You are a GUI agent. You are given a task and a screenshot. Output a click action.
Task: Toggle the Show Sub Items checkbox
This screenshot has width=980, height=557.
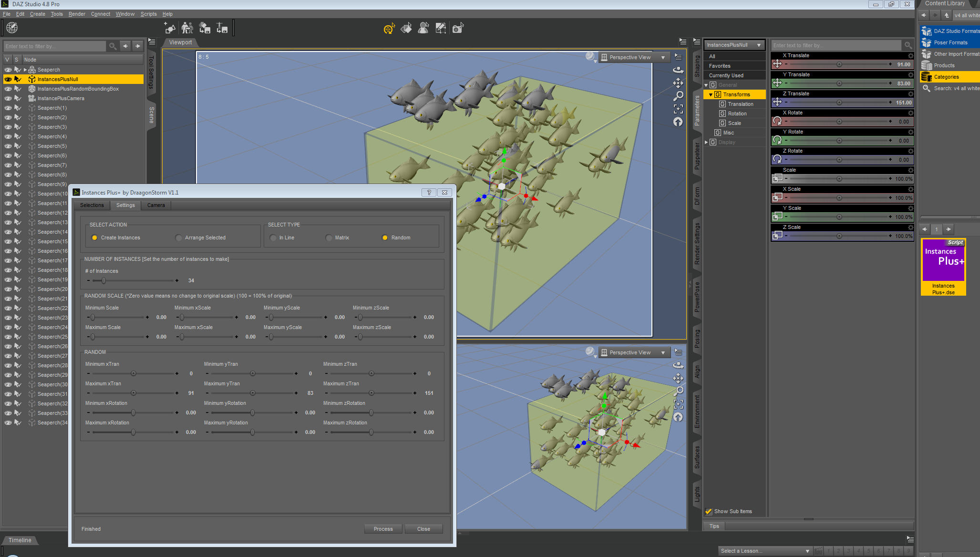708,511
